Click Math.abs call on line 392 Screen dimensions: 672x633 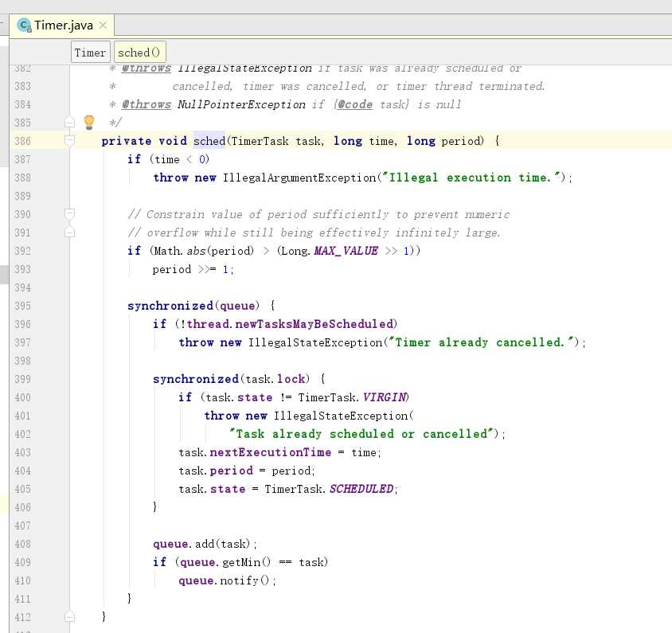coord(204,251)
